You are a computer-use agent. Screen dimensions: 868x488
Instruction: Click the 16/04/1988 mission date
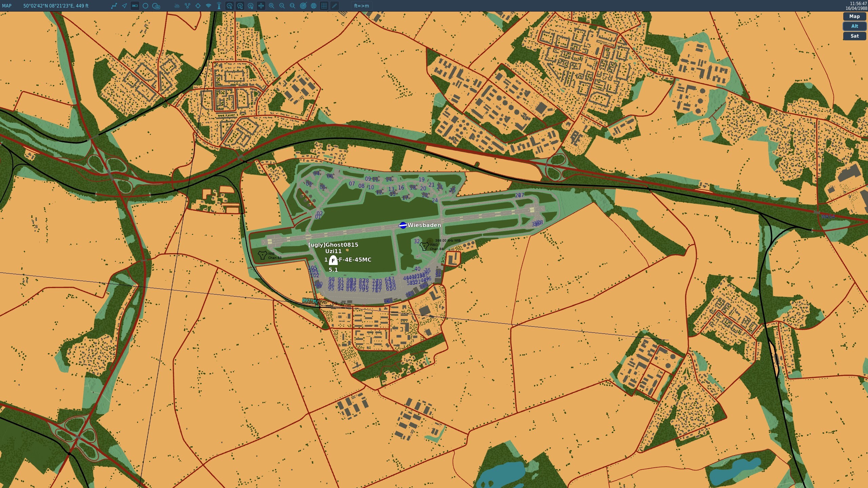point(856,8)
